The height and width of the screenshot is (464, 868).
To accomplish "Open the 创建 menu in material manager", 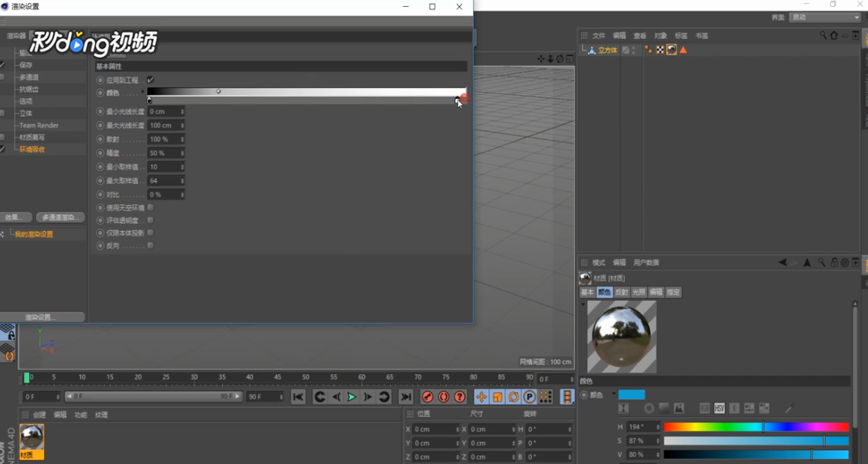I will [40, 415].
